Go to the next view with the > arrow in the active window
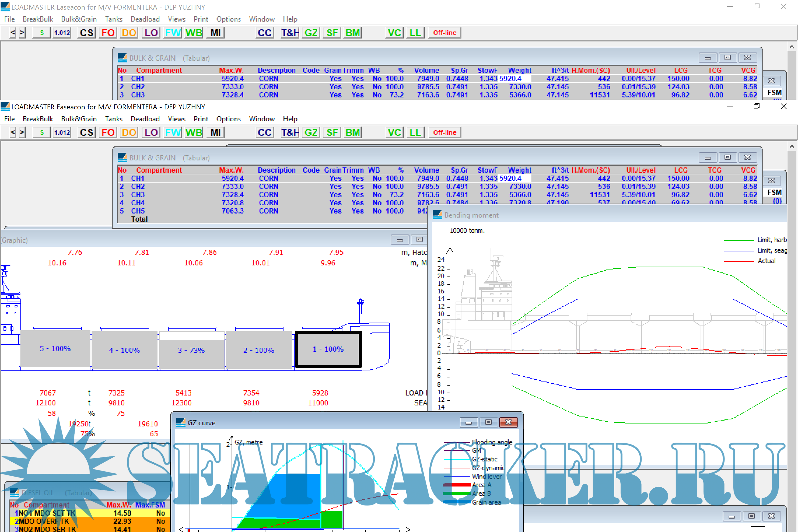 coord(22,132)
